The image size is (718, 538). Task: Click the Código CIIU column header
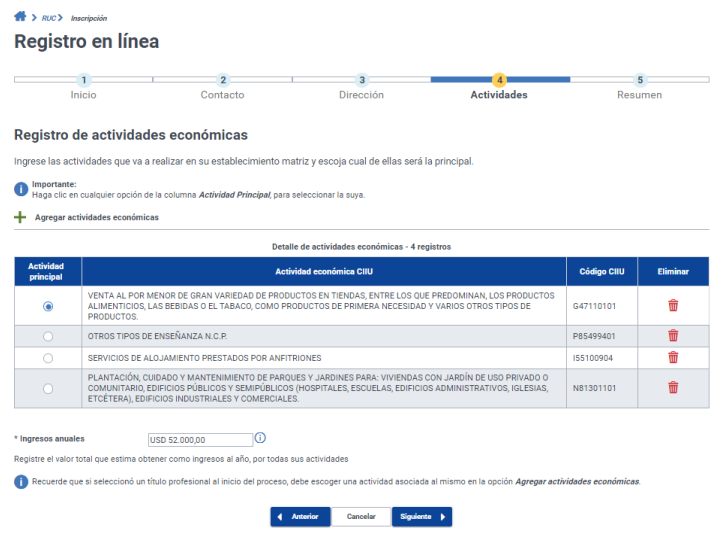(x=602, y=272)
